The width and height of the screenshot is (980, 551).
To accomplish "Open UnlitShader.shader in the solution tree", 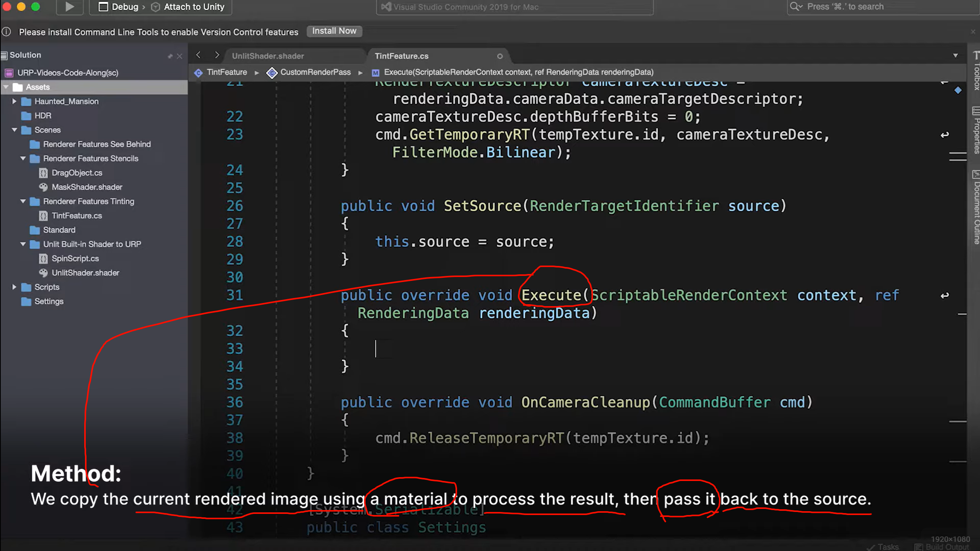I will (85, 273).
